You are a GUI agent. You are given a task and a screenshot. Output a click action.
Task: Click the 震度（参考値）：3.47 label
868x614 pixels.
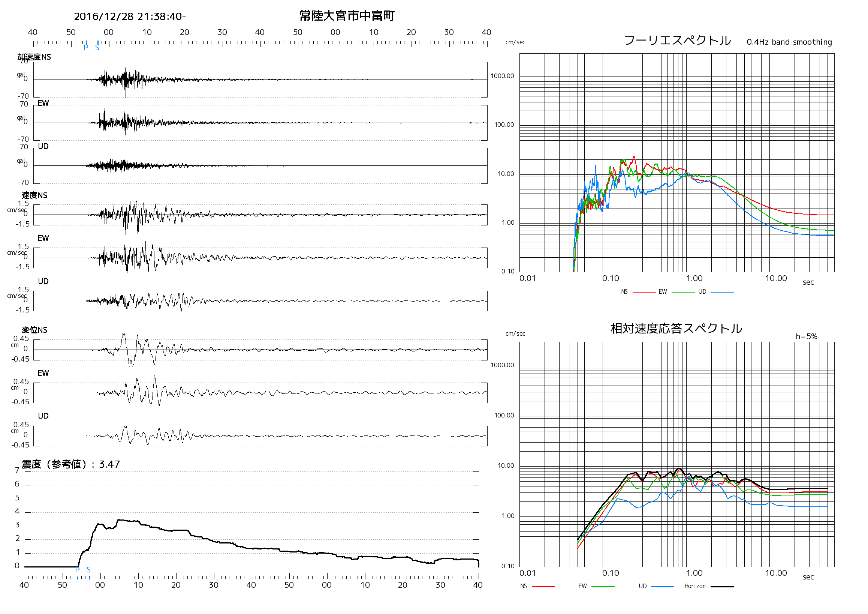[71, 464]
